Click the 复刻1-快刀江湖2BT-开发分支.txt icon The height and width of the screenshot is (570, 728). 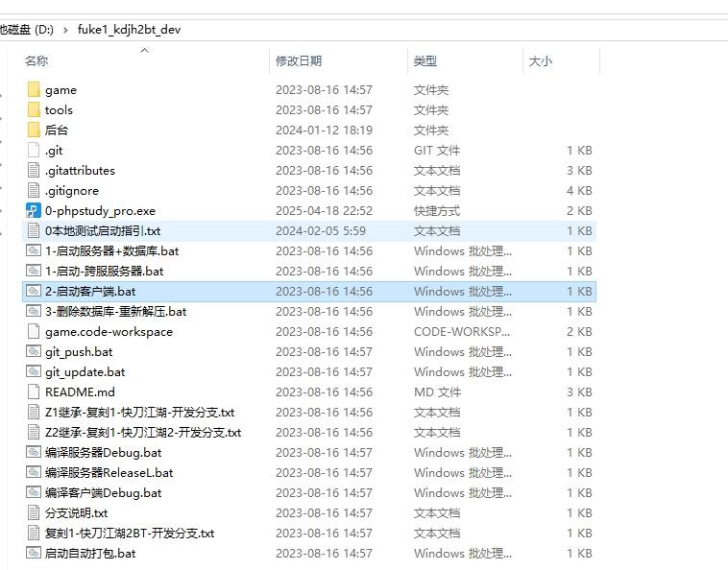pyautogui.click(x=34, y=533)
